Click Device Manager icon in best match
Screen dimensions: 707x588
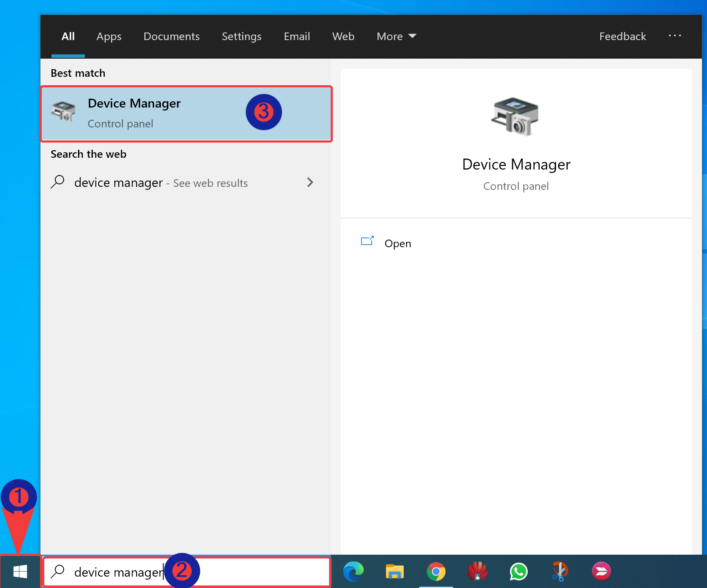[63, 111]
